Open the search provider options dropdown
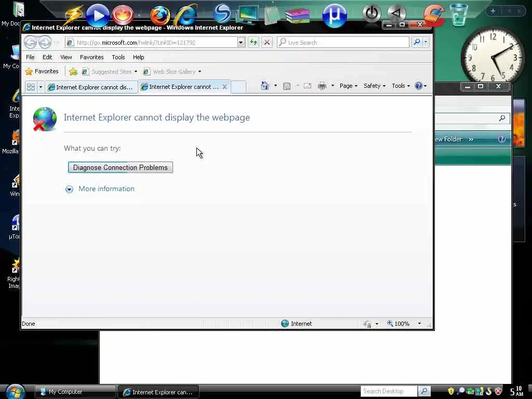532x399 pixels. 426,42
